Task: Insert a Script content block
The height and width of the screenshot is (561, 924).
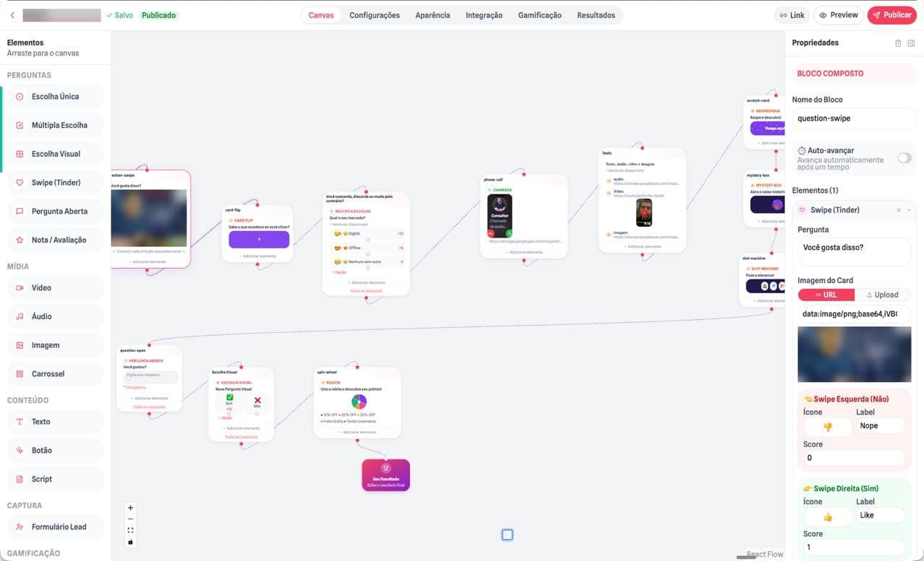Action: [x=55, y=479]
